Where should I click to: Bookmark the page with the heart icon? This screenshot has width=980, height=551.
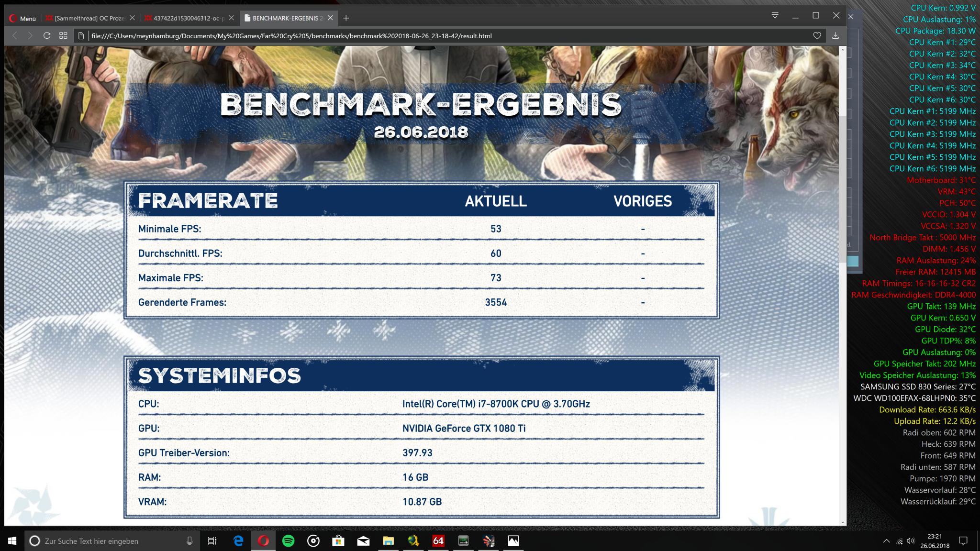coord(817,35)
